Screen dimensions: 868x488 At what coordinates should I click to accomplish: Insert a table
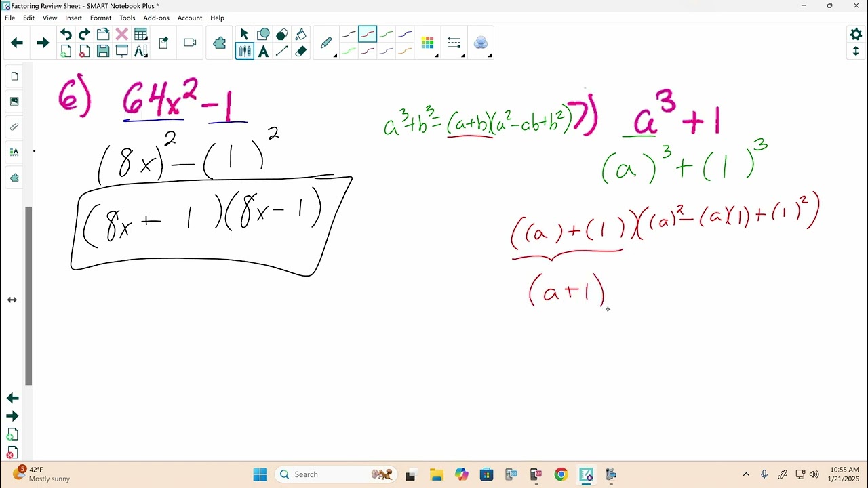(x=141, y=34)
